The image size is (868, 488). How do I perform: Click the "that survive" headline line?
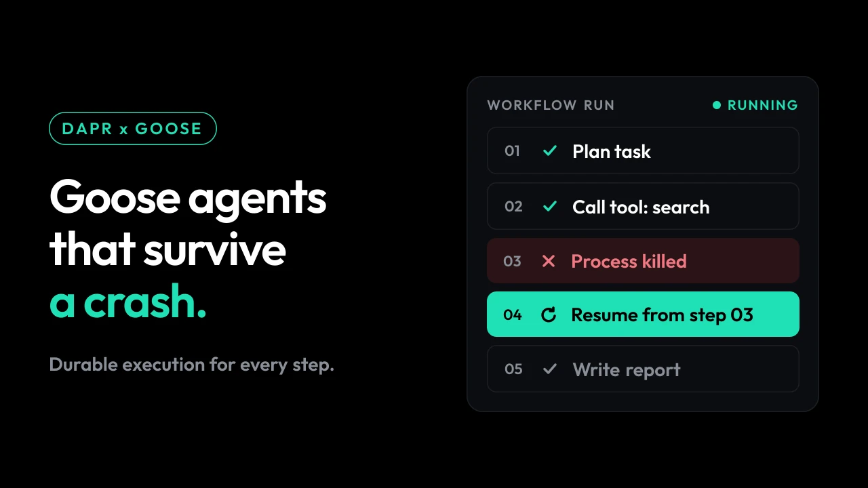pos(167,249)
